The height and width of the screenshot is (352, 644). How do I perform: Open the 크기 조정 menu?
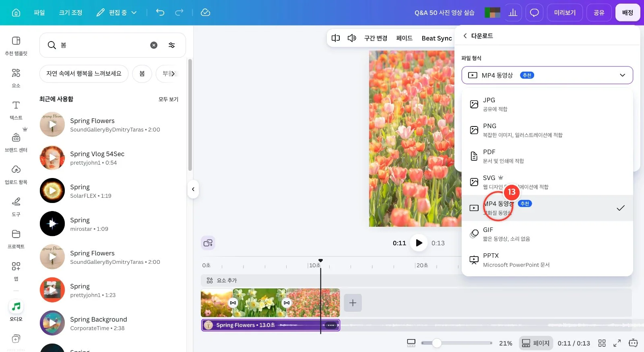click(71, 12)
